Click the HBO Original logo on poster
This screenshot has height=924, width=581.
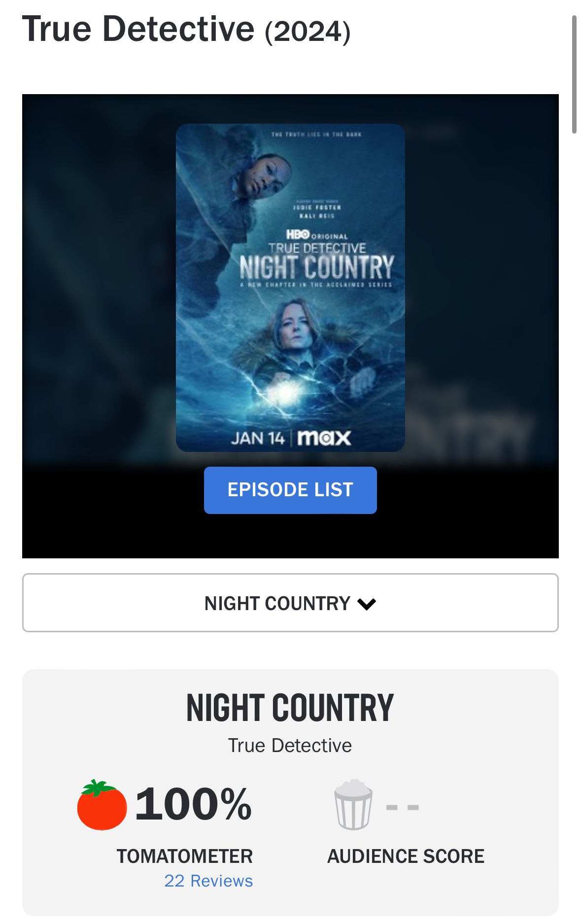pos(317,235)
